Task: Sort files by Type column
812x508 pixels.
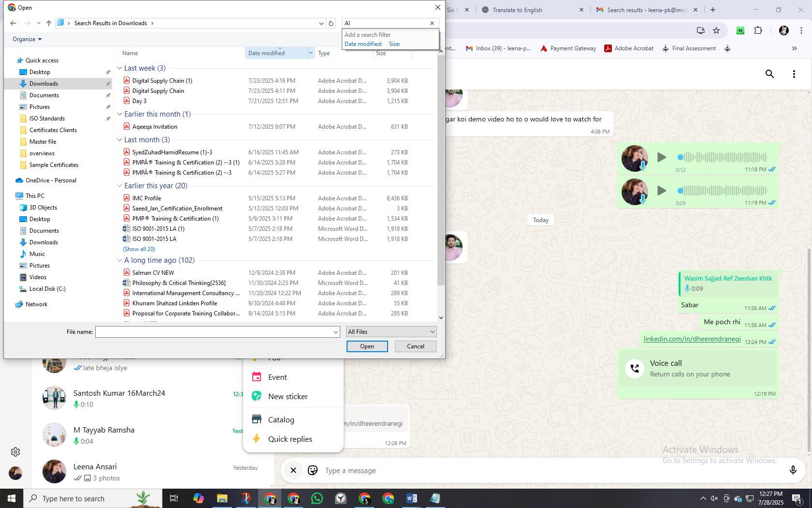Action: 324,53
